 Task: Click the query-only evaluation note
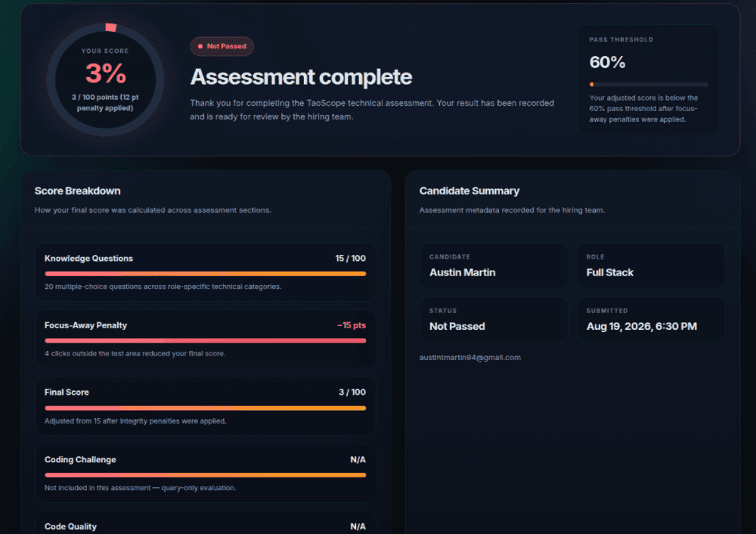(141, 488)
